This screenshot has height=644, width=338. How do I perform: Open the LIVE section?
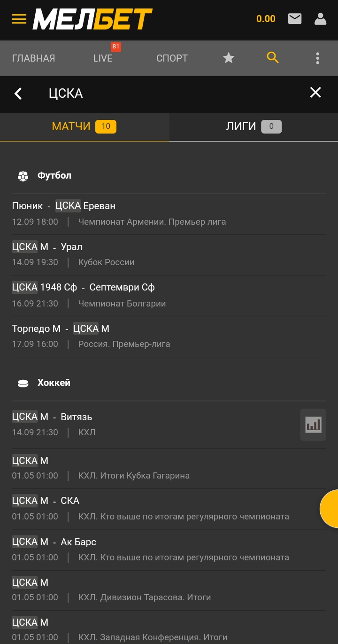[103, 58]
